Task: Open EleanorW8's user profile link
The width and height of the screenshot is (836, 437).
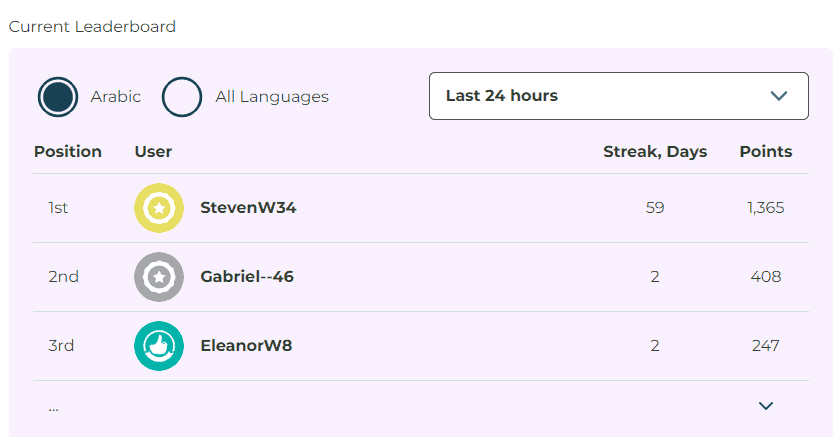Action: pyautogui.click(x=246, y=346)
